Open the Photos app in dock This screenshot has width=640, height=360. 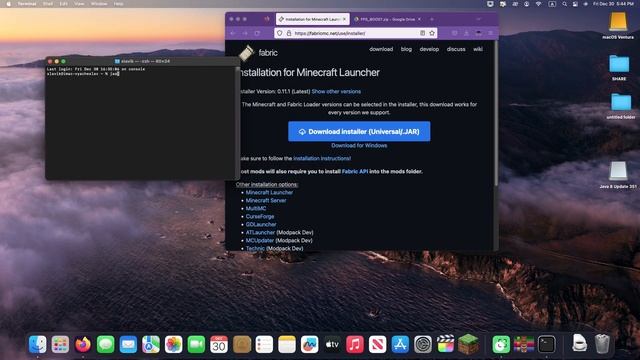tap(173, 344)
